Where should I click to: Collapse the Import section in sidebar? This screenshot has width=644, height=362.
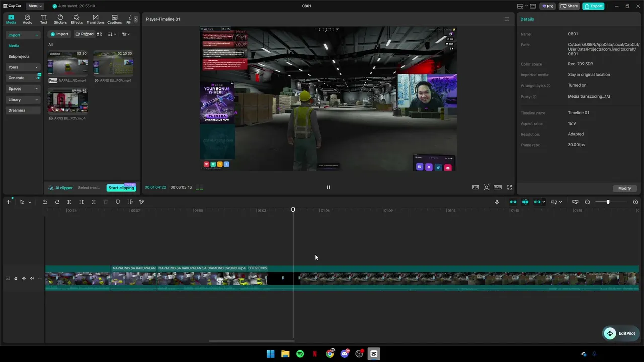[x=36, y=35]
